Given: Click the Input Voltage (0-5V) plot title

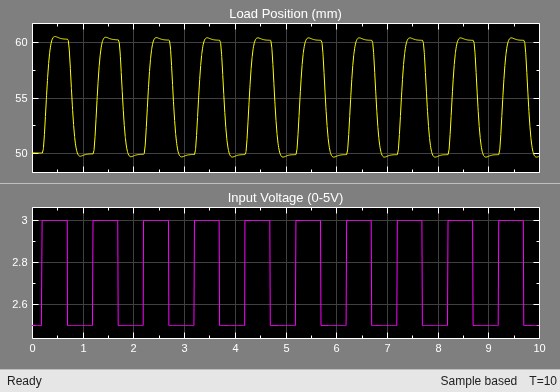Looking at the screenshot, I should point(285,198).
